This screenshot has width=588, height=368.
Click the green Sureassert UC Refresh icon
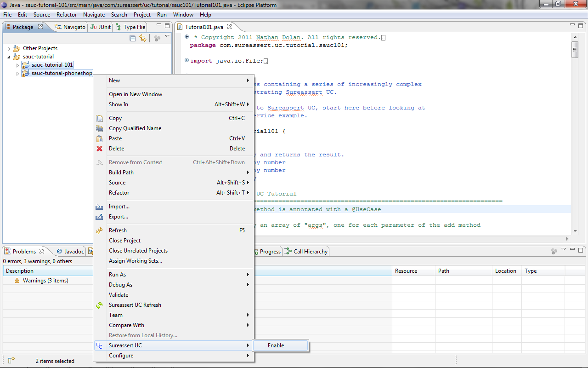pyautogui.click(x=99, y=305)
